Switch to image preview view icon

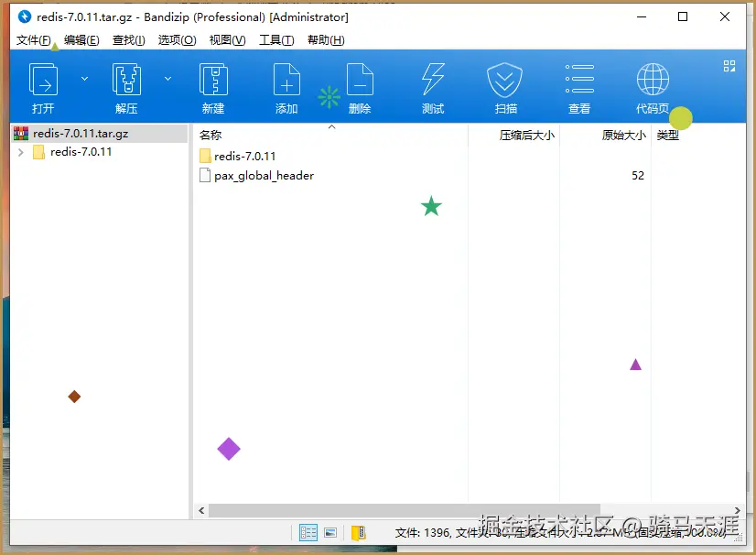click(x=330, y=533)
